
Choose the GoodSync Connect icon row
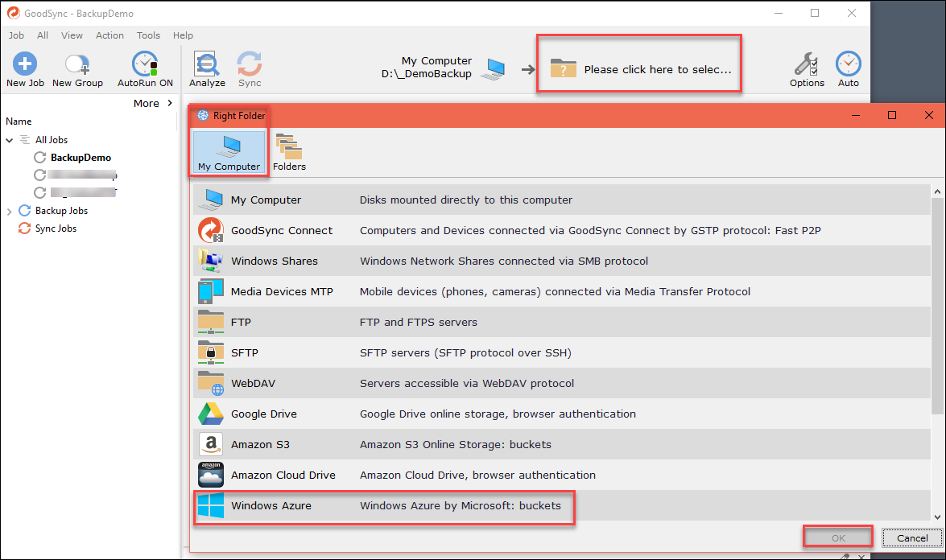[x=211, y=230]
